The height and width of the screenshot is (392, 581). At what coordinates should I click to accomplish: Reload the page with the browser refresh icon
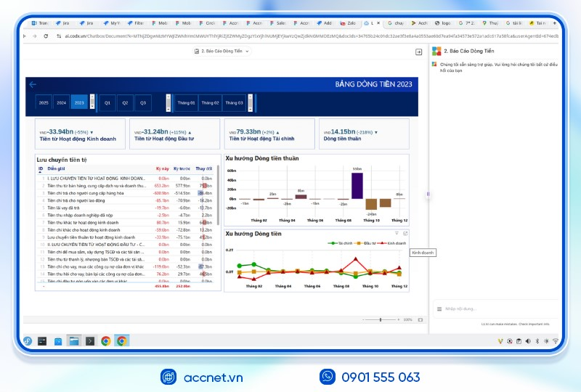[46, 36]
